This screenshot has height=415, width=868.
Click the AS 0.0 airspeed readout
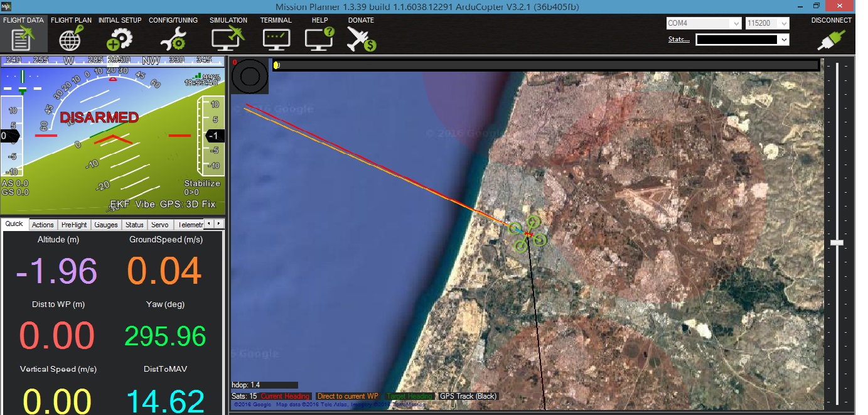tap(15, 183)
